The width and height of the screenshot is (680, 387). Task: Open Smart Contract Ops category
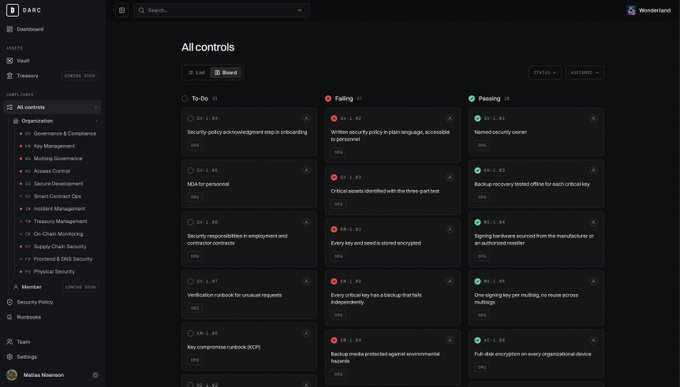(x=57, y=197)
